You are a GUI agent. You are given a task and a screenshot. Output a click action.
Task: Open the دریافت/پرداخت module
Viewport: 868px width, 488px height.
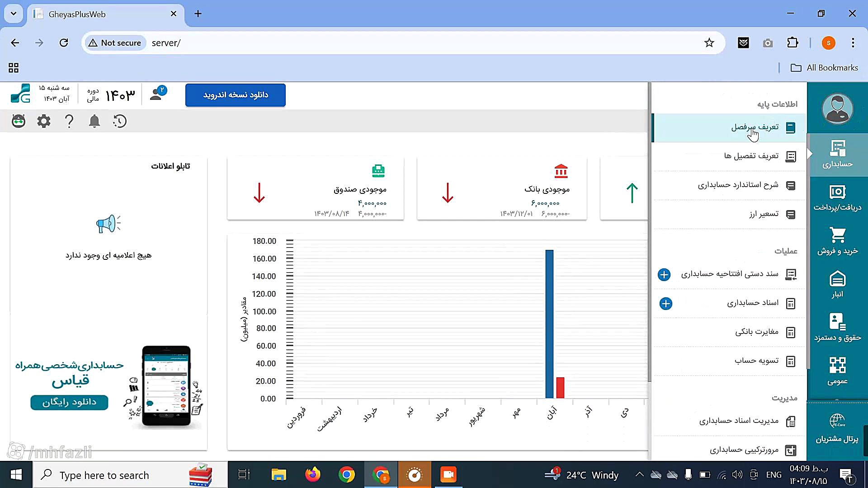coord(837,198)
